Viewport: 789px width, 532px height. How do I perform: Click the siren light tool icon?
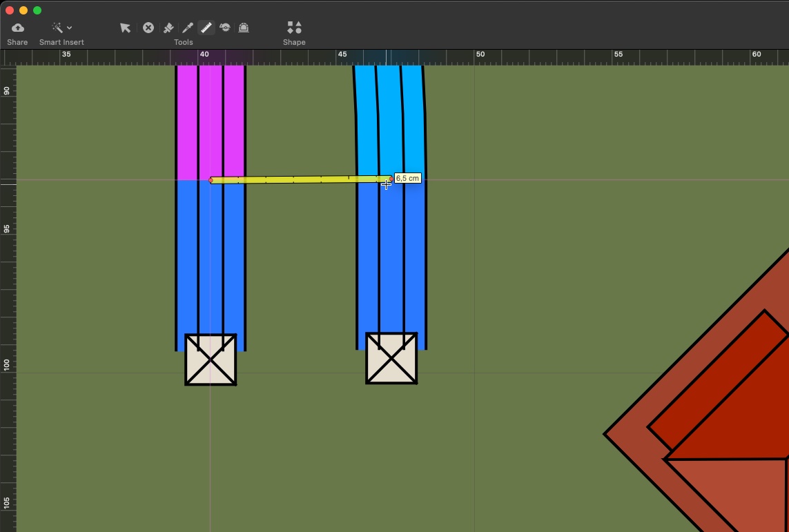click(x=244, y=28)
